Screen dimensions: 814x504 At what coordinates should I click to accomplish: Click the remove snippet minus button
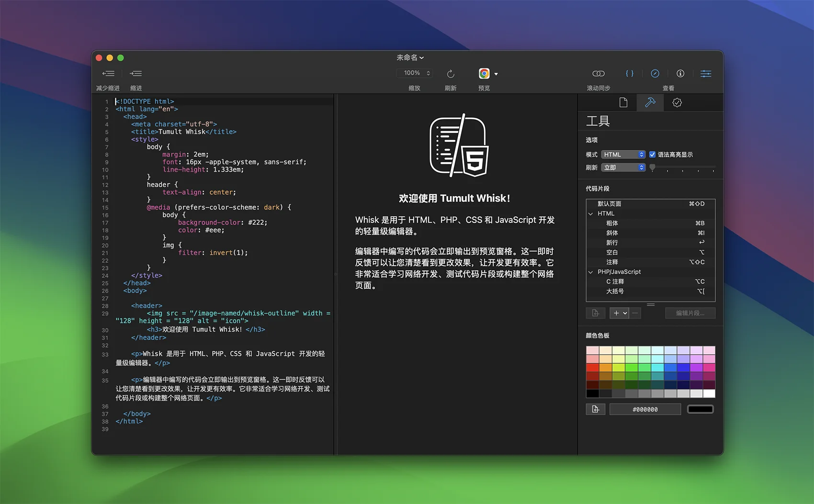[635, 313]
